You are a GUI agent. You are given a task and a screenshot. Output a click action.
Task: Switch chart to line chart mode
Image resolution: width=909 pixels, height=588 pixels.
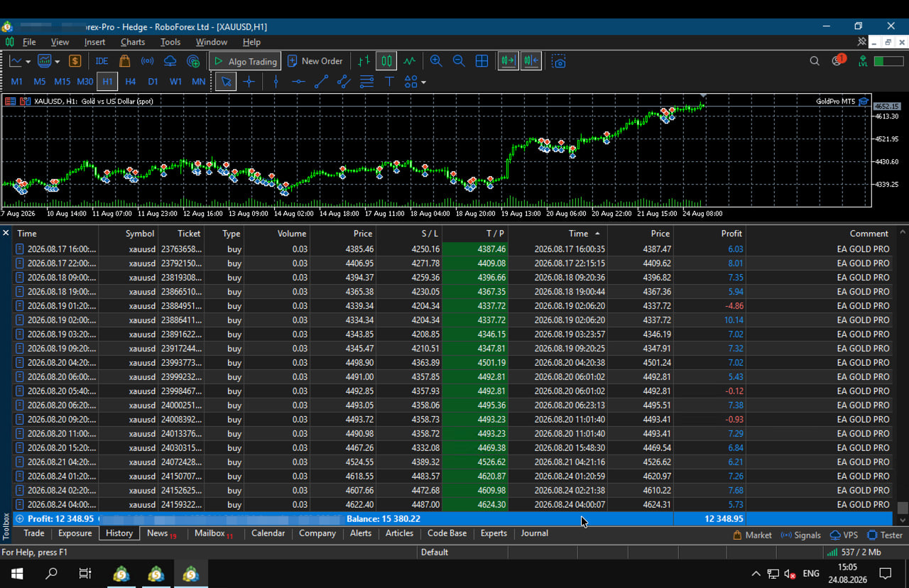pos(409,61)
